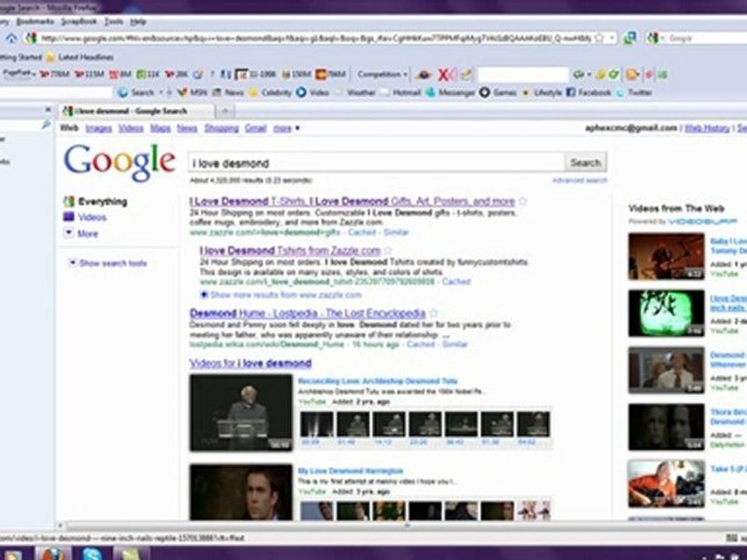Click the Google favicon in the address bar
The width and height of the screenshot is (747, 560).
pyautogui.click(x=31, y=38)
